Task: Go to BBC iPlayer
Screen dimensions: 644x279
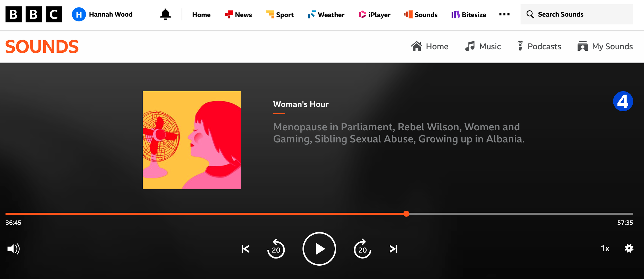Action: tap(375, 15)
